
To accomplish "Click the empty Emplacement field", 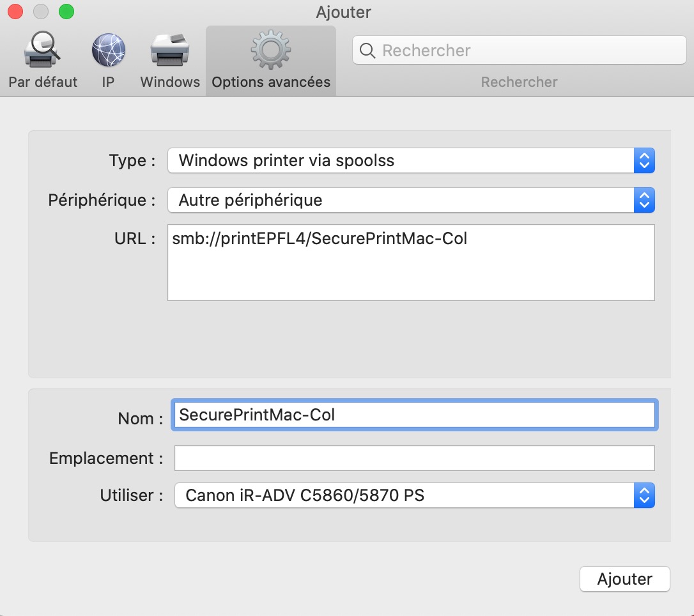I will (x=414, y=458).
